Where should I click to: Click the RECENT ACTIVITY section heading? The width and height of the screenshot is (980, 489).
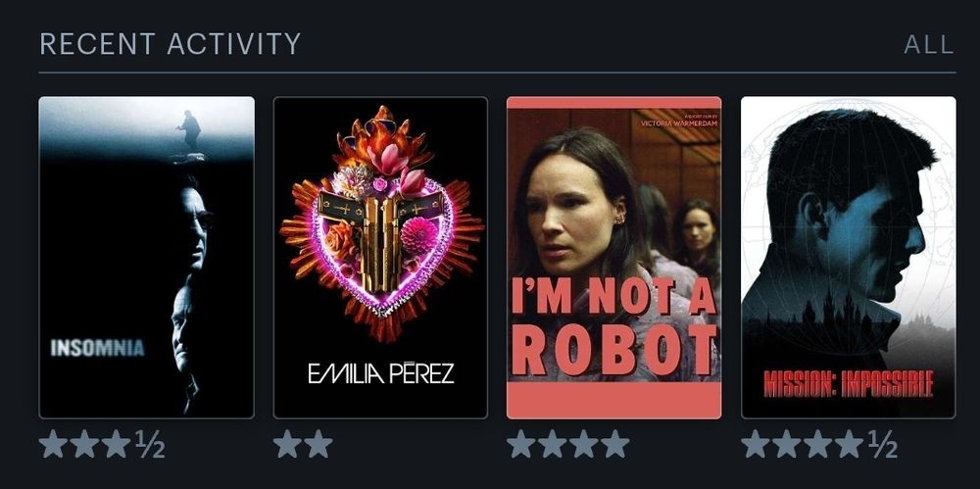pyautogui.click(x=170, y=44)
